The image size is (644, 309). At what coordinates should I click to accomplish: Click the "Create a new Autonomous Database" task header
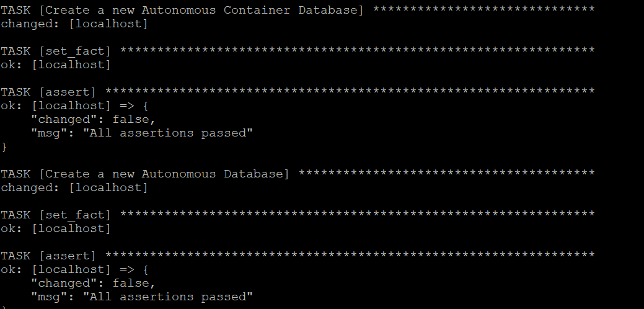(145, 174)
